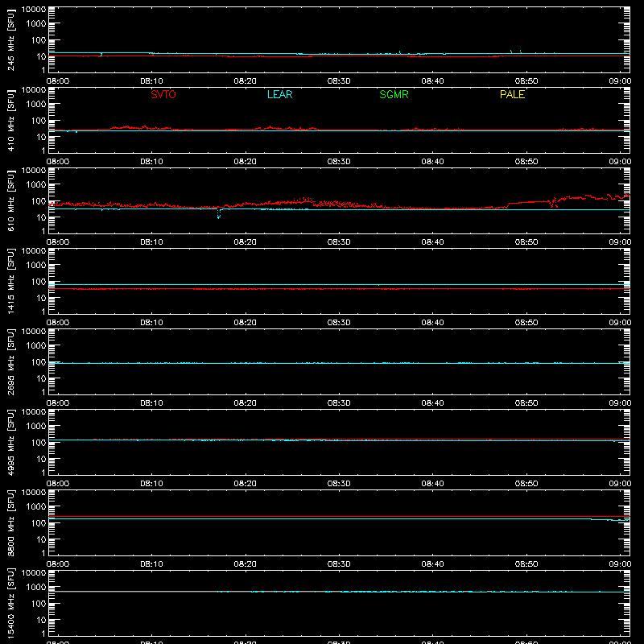
Task: Select the 8800 MHz [SFU] axis label
Action: tap(10, 522)
